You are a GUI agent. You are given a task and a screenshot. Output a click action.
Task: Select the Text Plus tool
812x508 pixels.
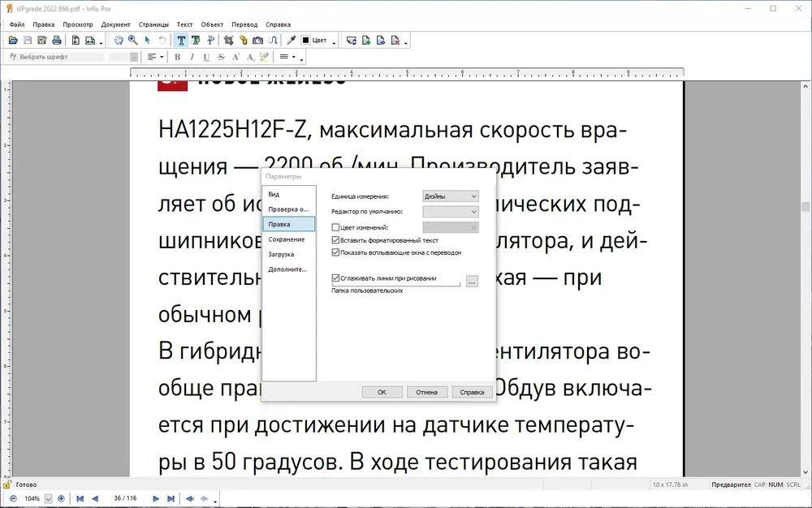click(196, 41)
